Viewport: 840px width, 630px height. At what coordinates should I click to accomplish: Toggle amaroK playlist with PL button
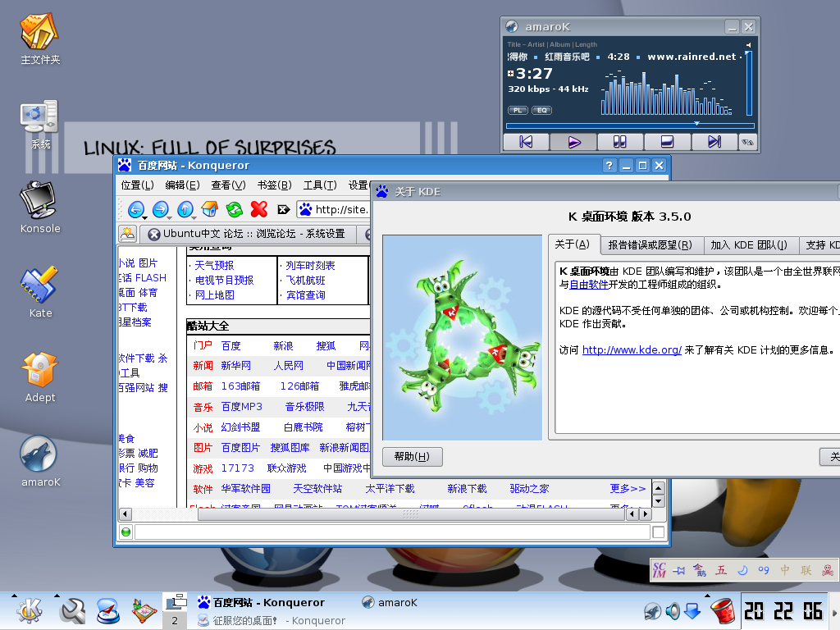click(x=517, y=111)
